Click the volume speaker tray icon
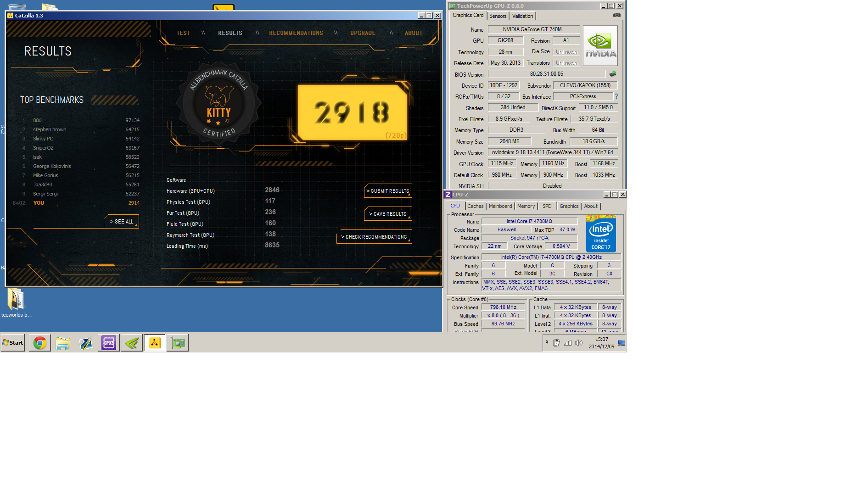The width and height of the screenshot is (868, 486). click(579, 343)
